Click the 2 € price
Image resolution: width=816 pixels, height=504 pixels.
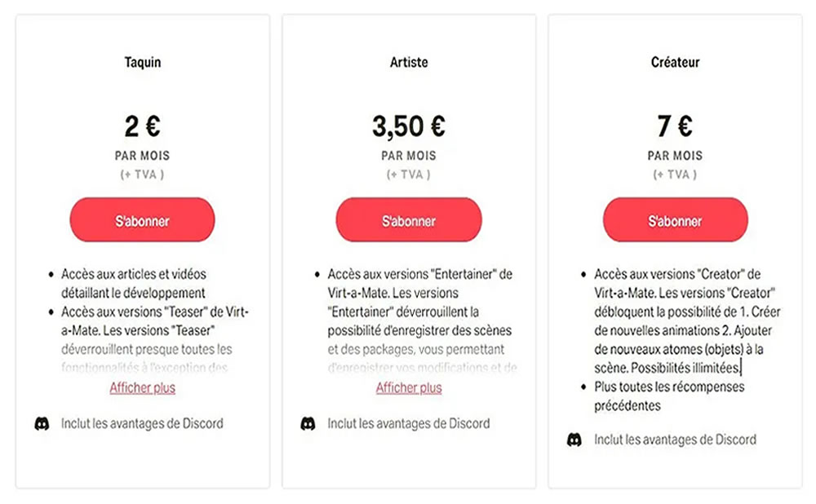click(143, 126)
